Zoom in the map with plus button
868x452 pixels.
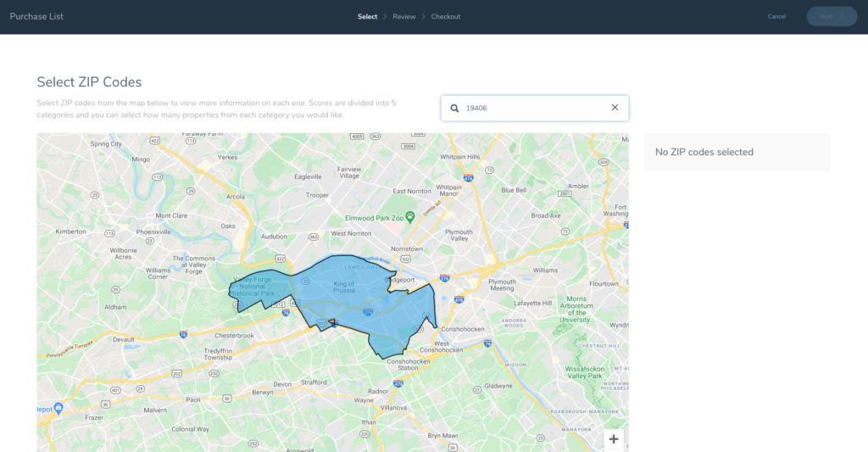(x=614, y=438)
